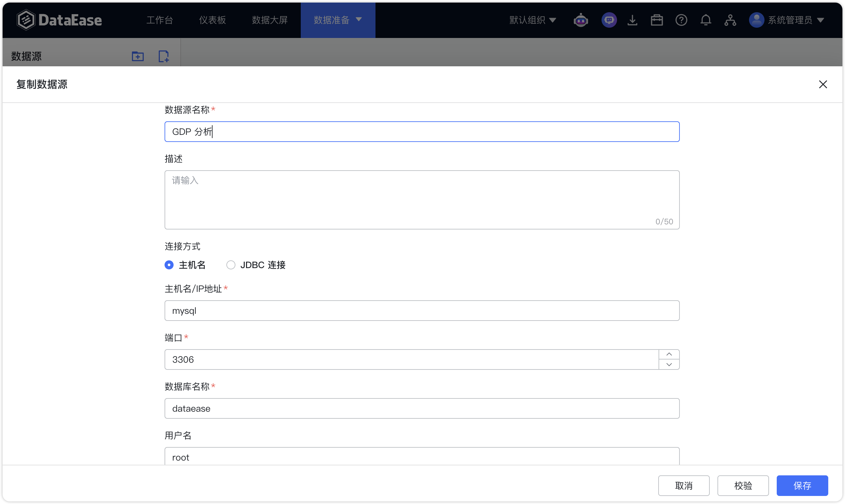Go to the 仪表板 tab
The width and height of the screenshot is (845, 504).
(212, 20)
